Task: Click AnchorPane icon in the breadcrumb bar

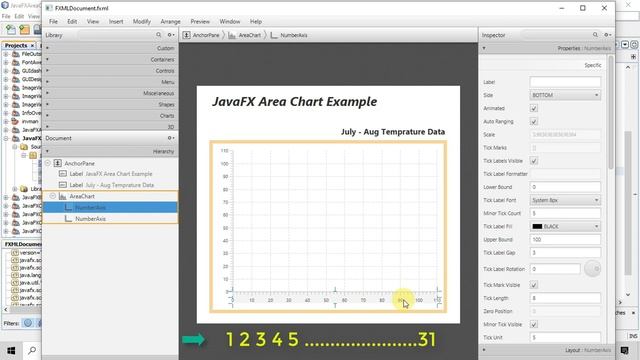Action: click(x=187, y=35)
